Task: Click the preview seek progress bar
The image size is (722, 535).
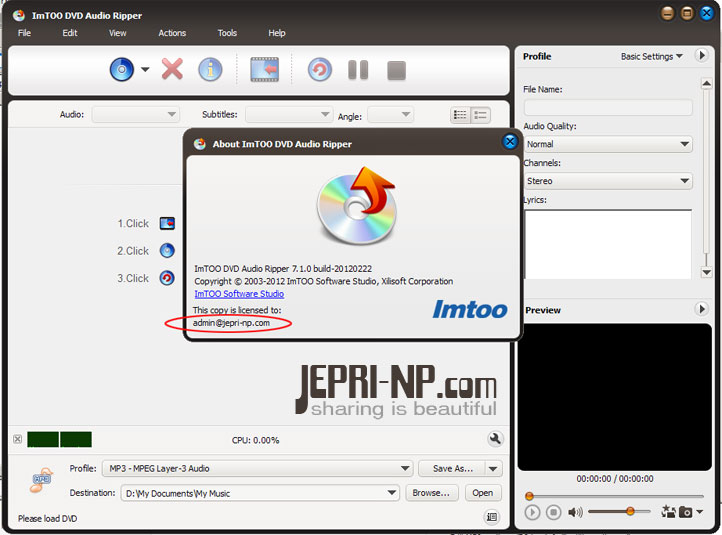Action: [x=615, y=496]
